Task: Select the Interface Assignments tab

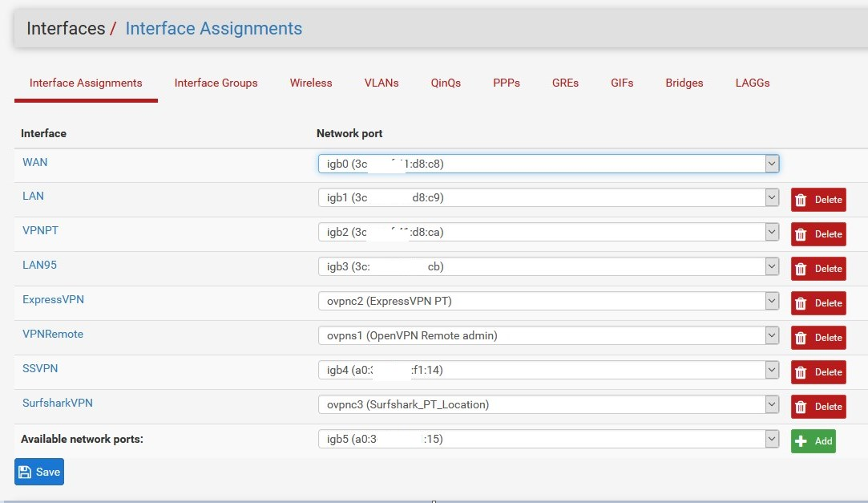Action: (x=86, y=83)
